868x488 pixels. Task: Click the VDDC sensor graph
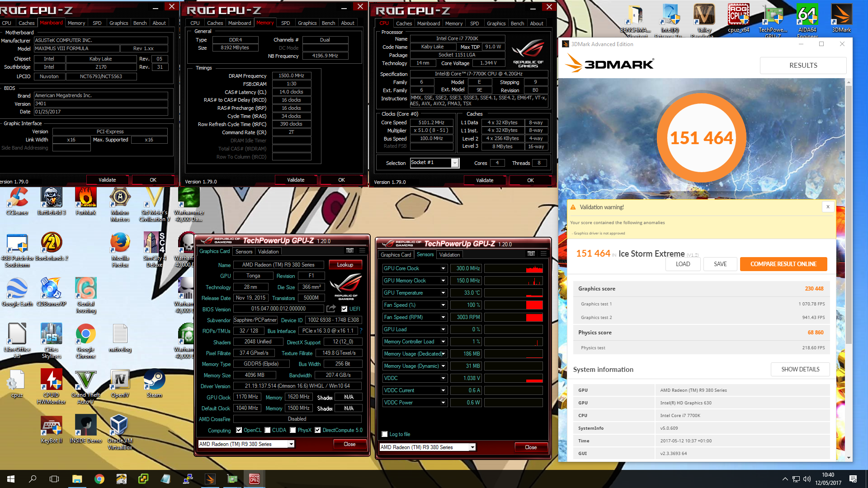[x=513, y=378]
